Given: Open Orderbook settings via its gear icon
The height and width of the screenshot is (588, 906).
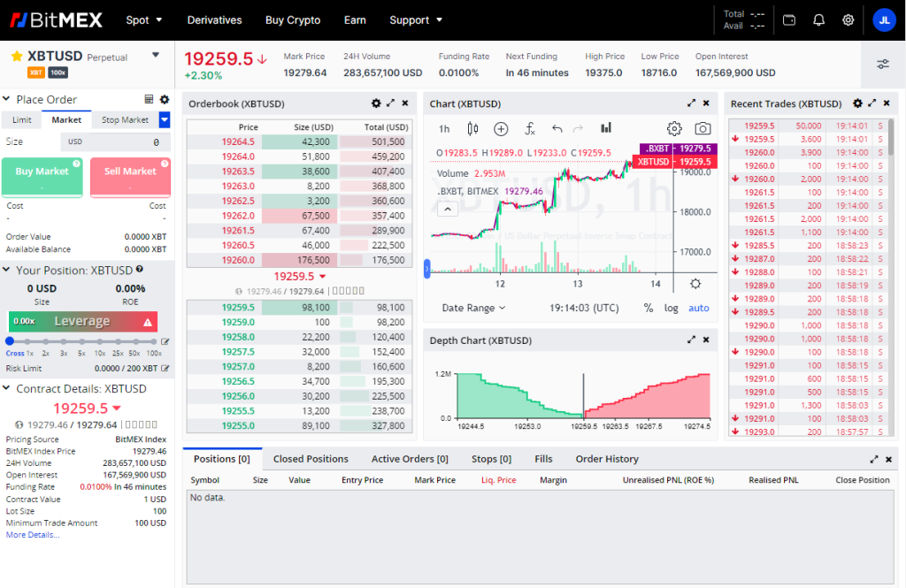Looking at the screenshot, I should [x=376, y=103].
